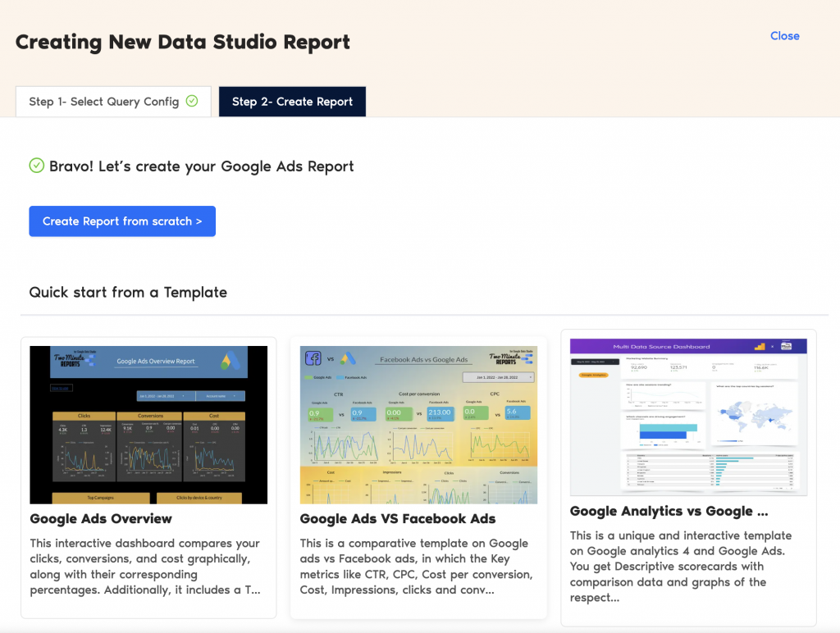The image size is (840, 633).
Task: Click the world map chart in third template
Action: point(753,417)
